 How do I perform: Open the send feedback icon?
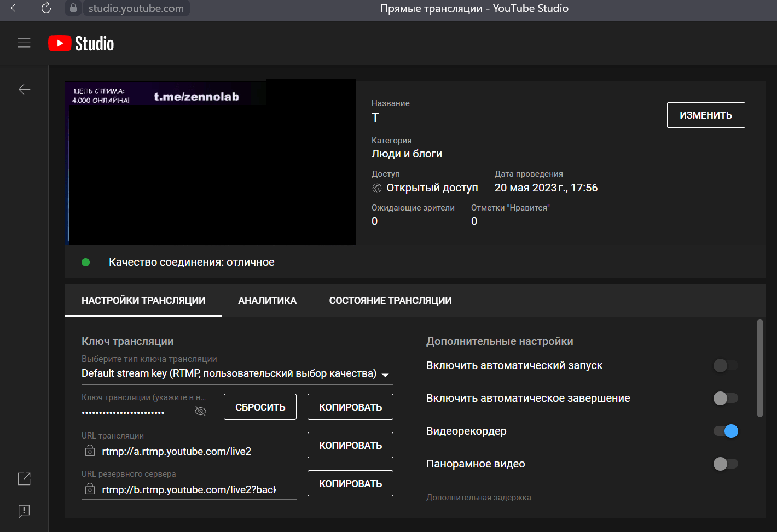click(24, 511)
